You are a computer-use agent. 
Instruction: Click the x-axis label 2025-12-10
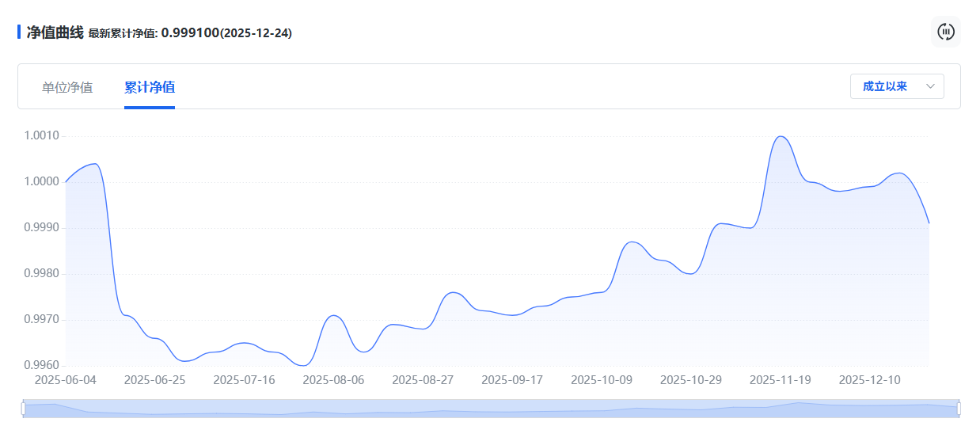pyautogui.click(x=869, y=380)
